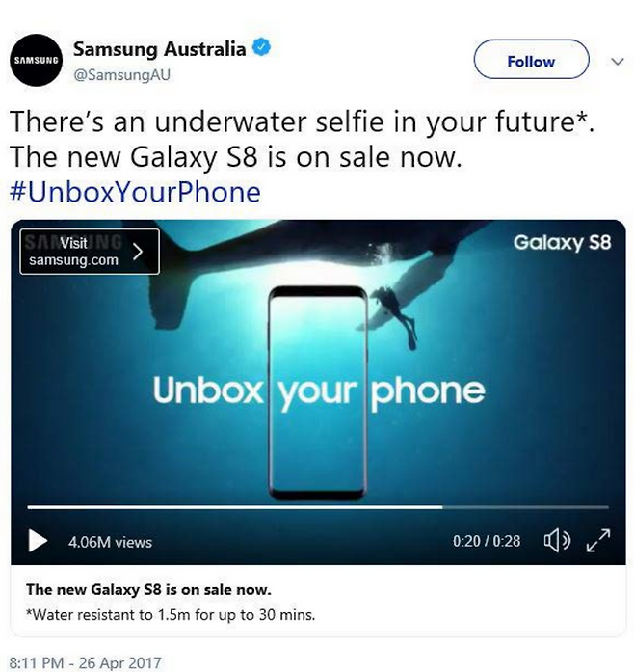This screenshot has width=634, height=672.
Task: Click the arrow in the Visit samsung.com box
Action: coord(138,252)
